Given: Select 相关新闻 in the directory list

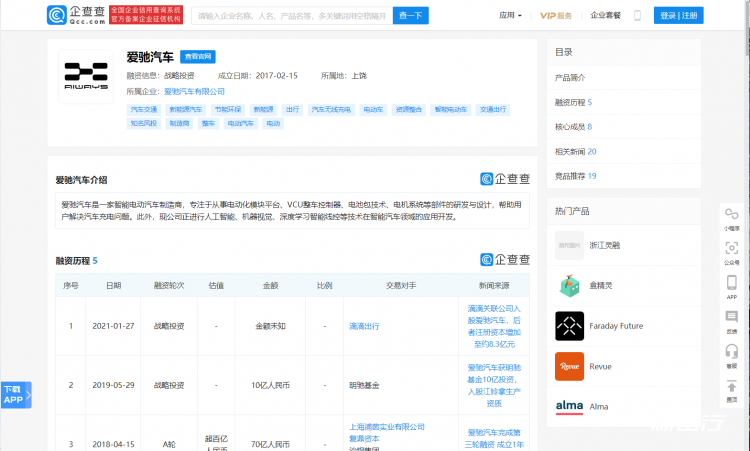Looking at the screenshot, I should click(x=575, y=151).
